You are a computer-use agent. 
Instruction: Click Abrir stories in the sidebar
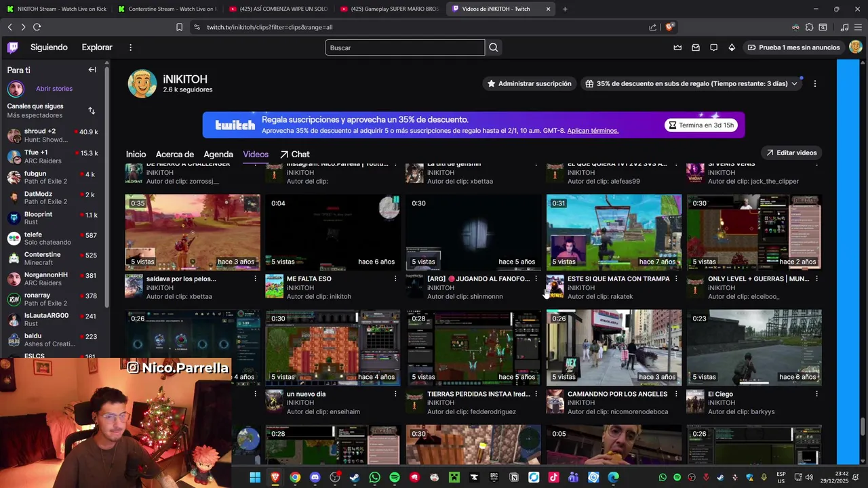click(x=54, y=89)
